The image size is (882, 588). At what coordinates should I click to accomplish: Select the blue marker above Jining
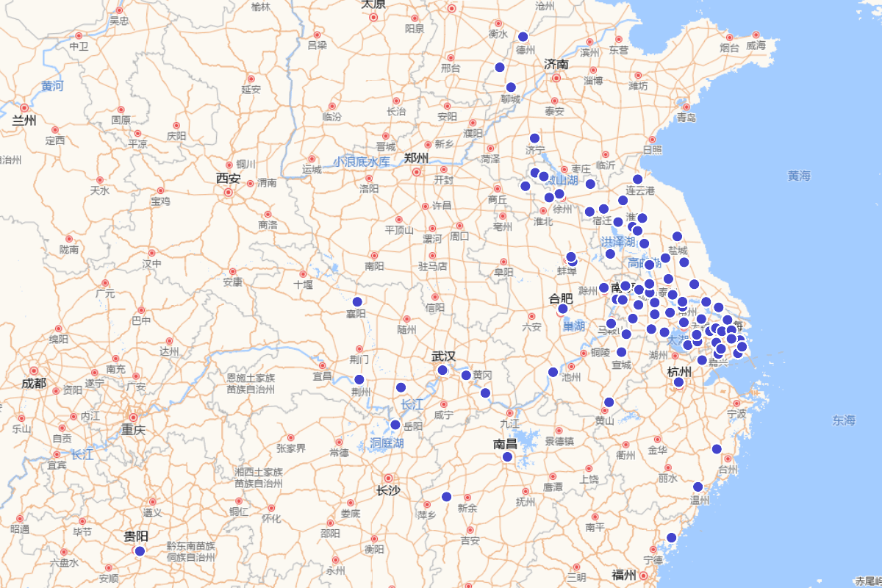point(534,138)
